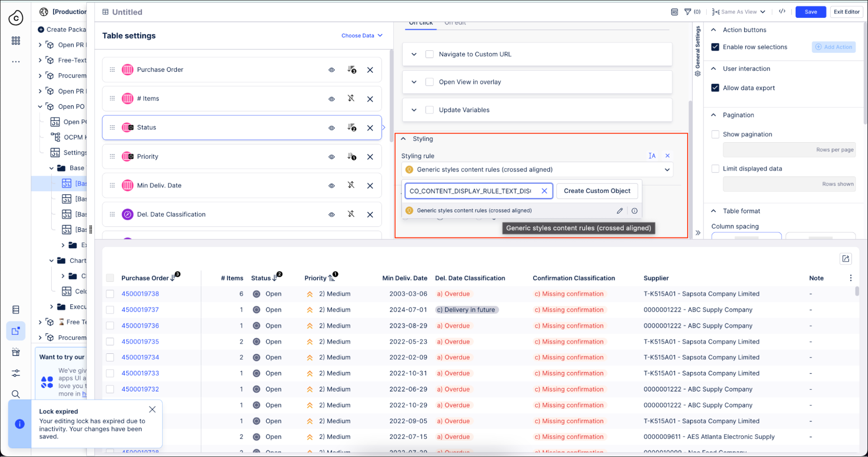The width and height of the screenshot is (868, 457).
Task: Remove the styling rule with the X icon
Action: pyautogui.click(x=668, y=156)
